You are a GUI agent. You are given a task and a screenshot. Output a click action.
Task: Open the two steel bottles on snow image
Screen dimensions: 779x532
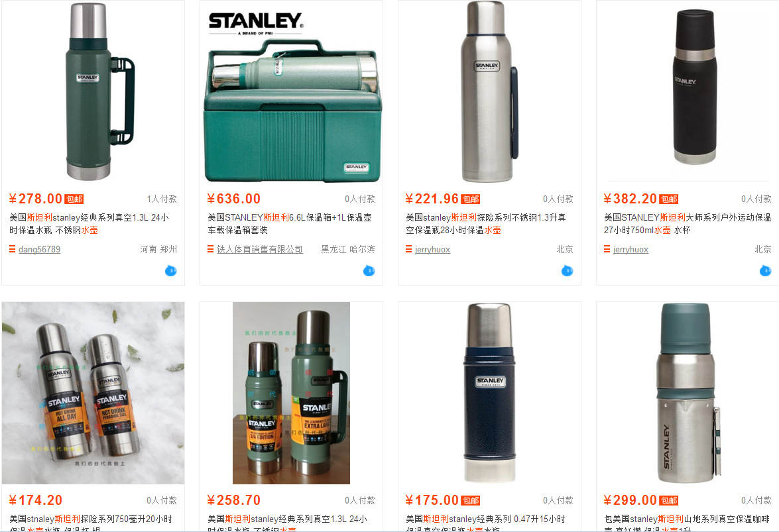(x=93, y=393)
